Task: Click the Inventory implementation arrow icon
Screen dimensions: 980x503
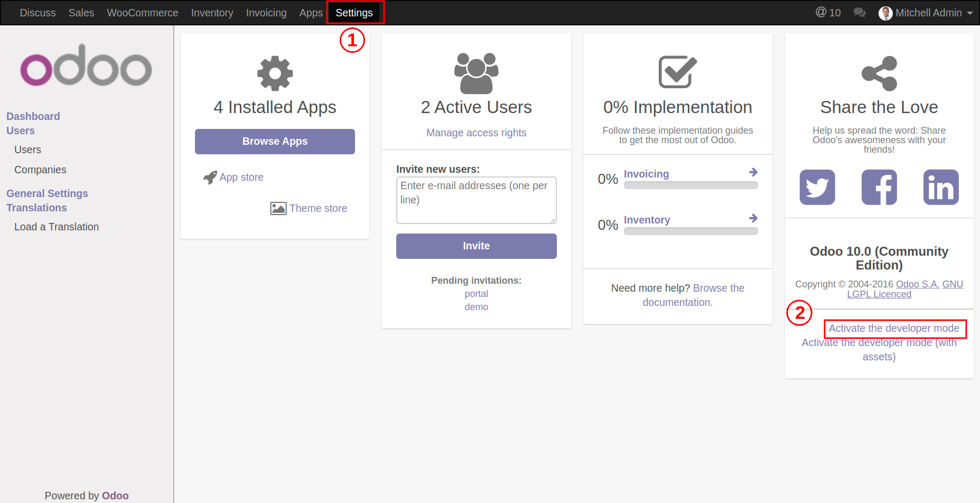Action: [753, 218]
